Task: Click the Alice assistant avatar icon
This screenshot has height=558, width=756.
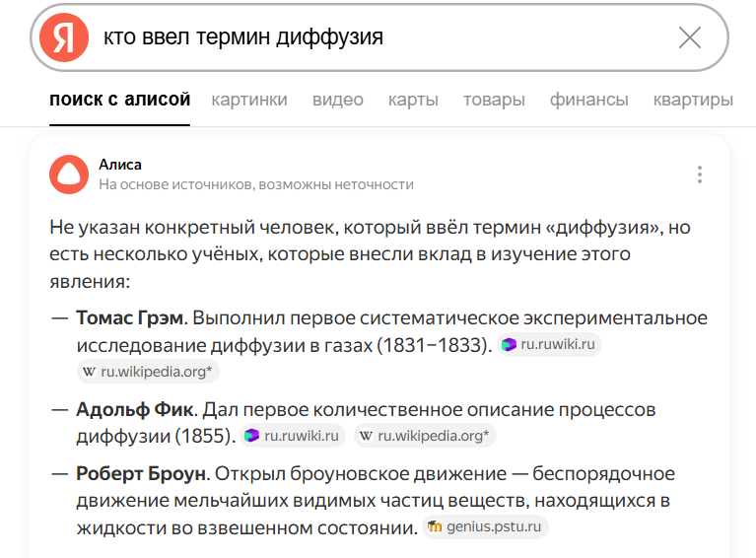Action: (69, 174)
